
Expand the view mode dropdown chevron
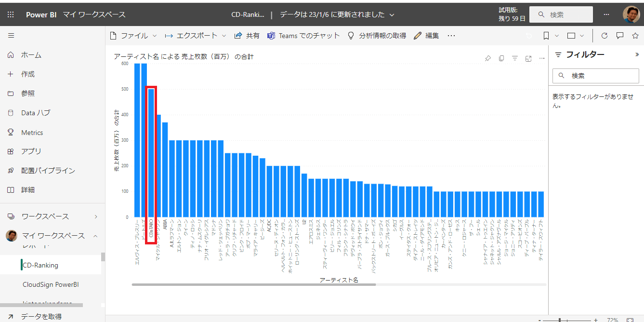pos(582,36)
